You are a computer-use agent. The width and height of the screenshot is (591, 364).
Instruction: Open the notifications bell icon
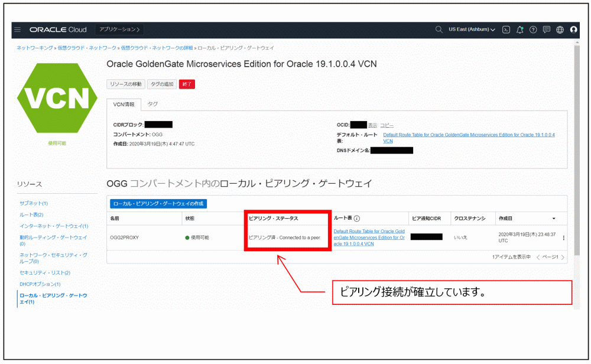point(519,30)
